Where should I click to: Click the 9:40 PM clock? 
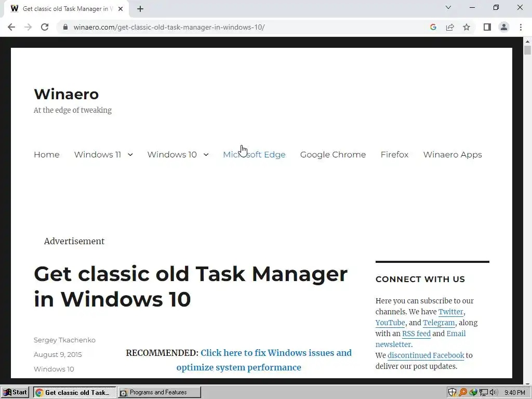[x=514, y=393]
